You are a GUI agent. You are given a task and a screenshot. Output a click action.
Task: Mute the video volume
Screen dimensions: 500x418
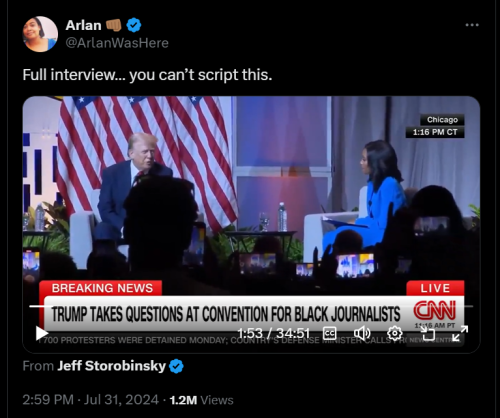click(362, 333)
